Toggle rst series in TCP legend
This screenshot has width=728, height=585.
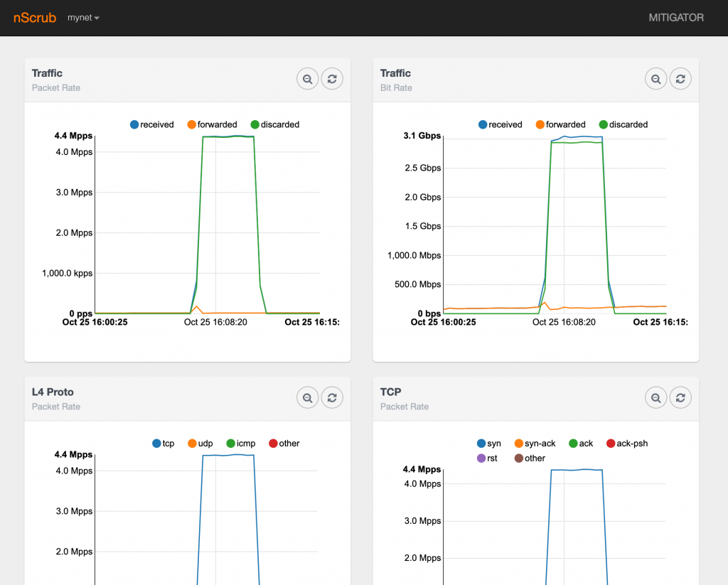pos(487,458)
